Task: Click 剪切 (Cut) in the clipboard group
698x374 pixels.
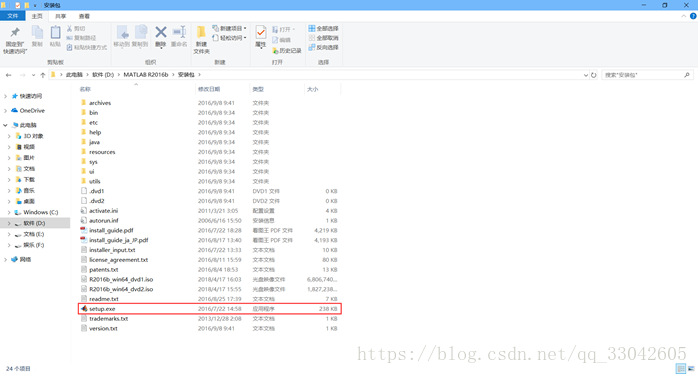Action: tap(76, 28)
